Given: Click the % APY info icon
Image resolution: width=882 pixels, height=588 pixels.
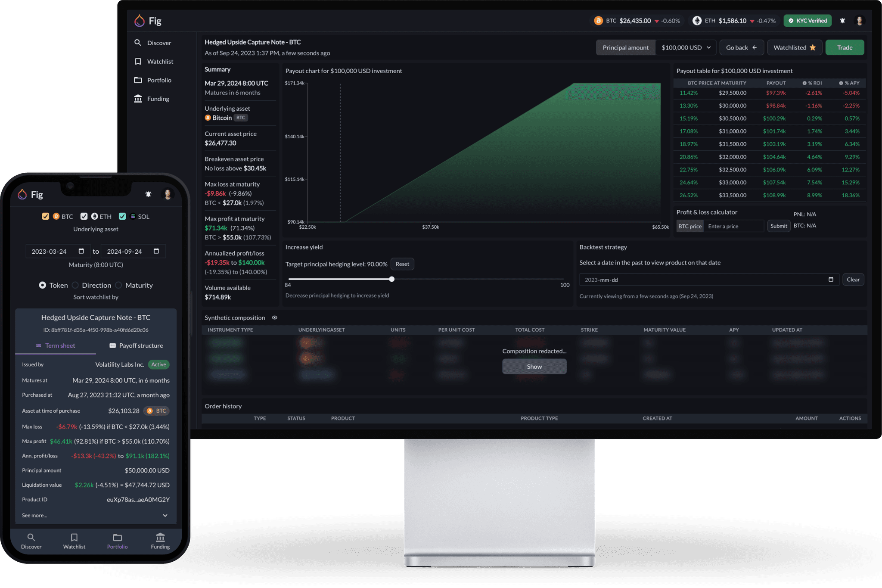Looking at the screenshot, I should (x=841, y=83).
